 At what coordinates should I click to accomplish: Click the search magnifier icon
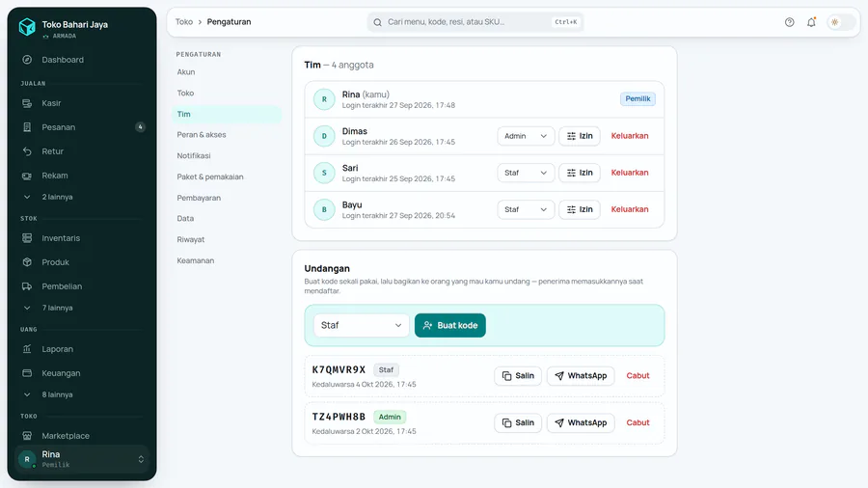[377, 23]
